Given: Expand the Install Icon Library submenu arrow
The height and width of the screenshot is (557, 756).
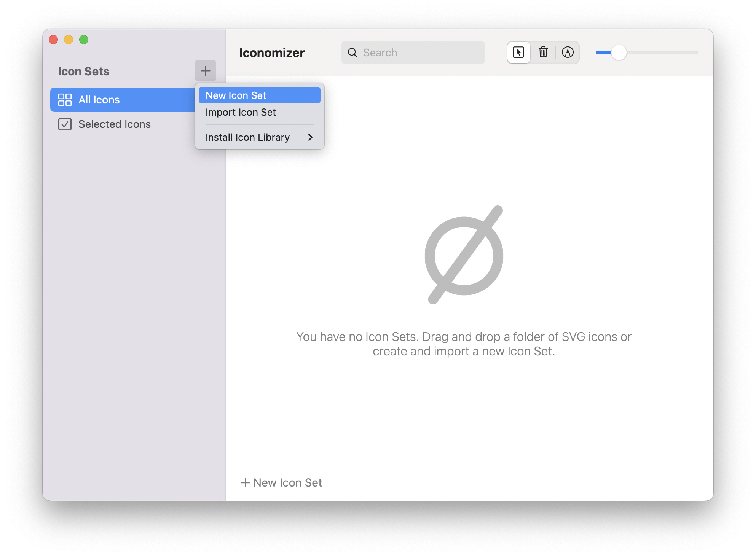Looking at the screenshot, I should (x=310, y=137).
